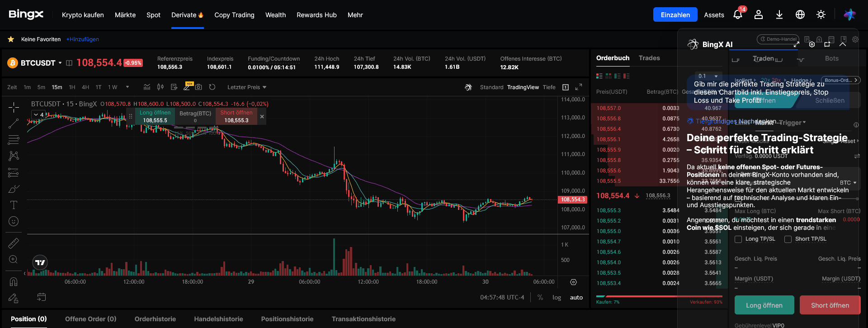This screenshot has height=328, width=868.
Task: Click the chart refresh icon
Action: point(212,87)
